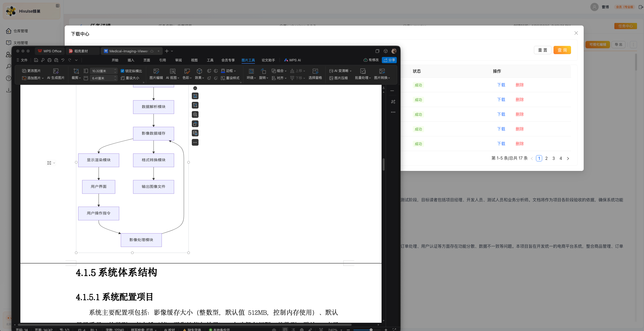Expand the 边框 border dropdown
Viewport: 644px width, 331px height.
click(x=229, y=71)
